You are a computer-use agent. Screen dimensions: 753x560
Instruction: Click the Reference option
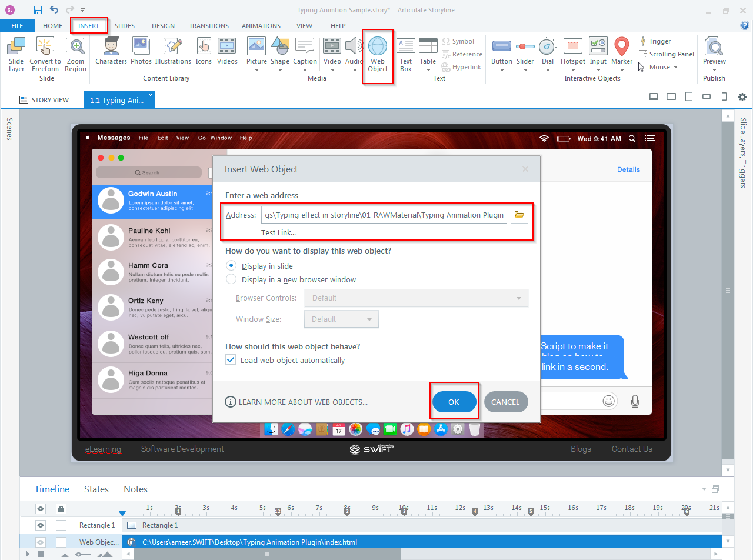462,54
